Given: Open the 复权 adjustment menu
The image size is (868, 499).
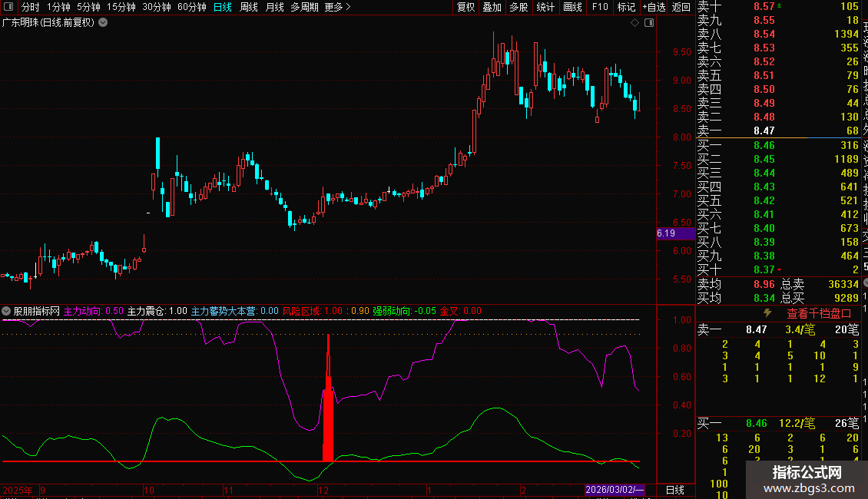Looking at the screenshot, I should tap(465, 7).
